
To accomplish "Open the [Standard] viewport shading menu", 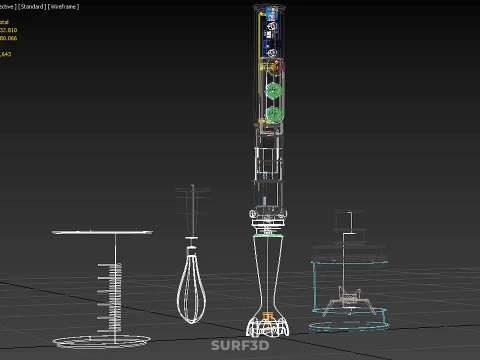I will coord(32,7).
